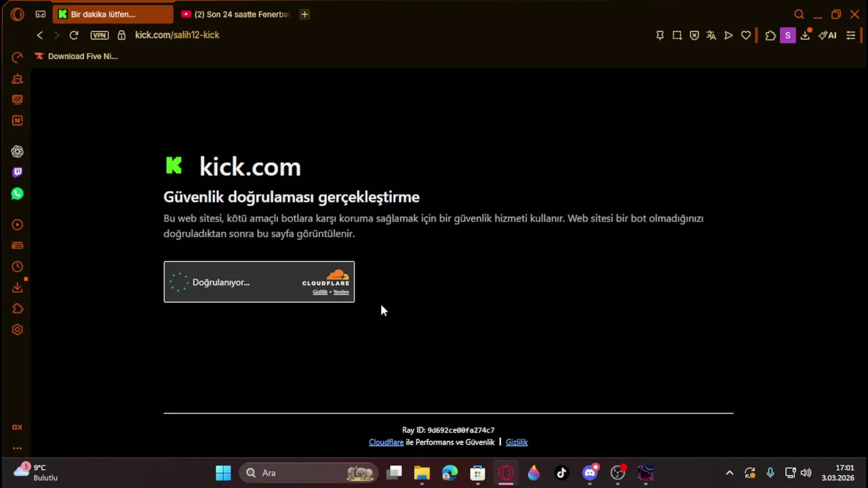This screenshot has width=868, height=488.
Task: Click address bar with kick.com/salih12-kick
Action: [177, 35]
